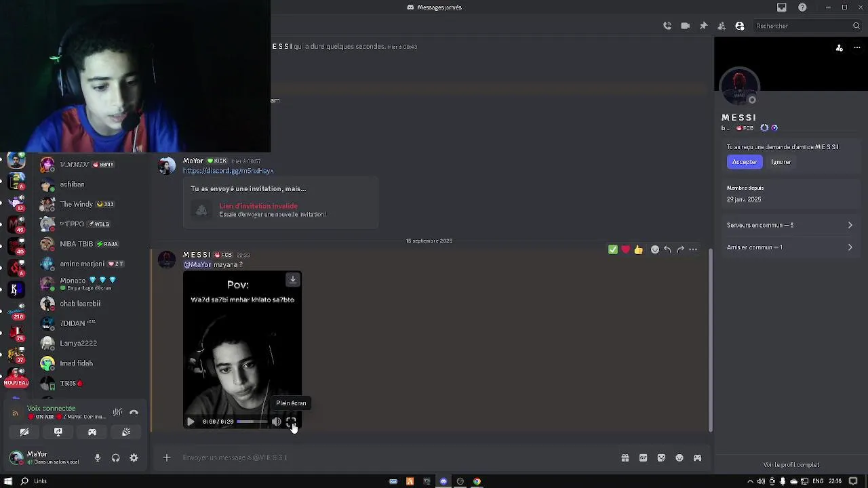The height and width of the screenshot is (488, 868).
Task: Click MaYor user name in bottom panel
Action: pyautogui.click(x=37, y=454)
